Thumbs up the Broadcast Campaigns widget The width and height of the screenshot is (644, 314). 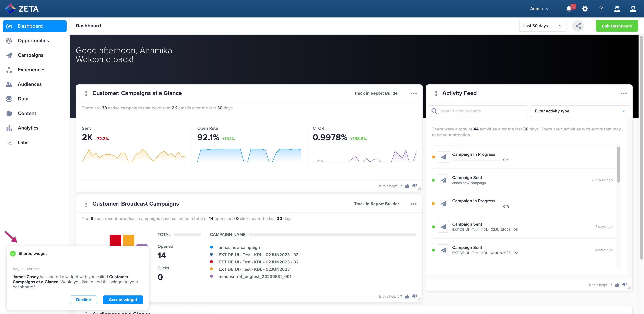click(x=407, y=296)
